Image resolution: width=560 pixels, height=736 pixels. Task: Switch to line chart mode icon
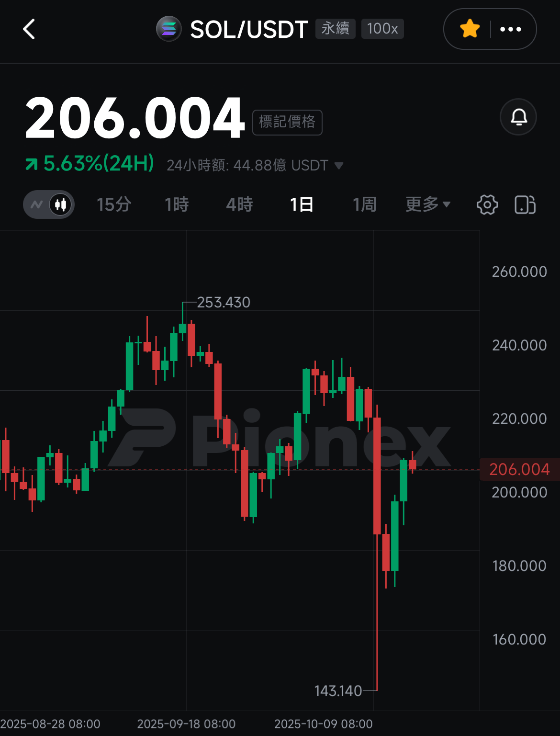pyautogui.click(x=37, y=204)
